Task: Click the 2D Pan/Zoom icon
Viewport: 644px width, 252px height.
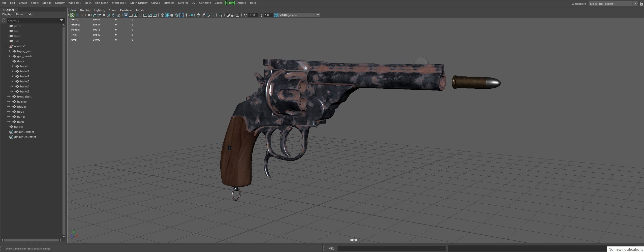Action: [114, 15]
